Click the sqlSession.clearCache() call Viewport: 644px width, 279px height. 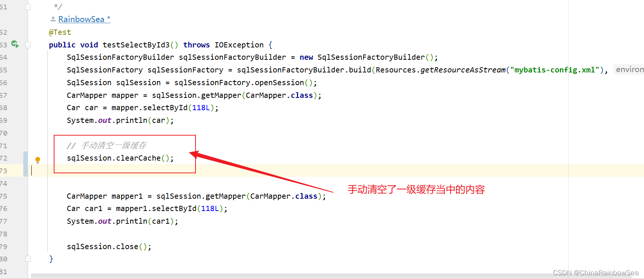[120, 158]
